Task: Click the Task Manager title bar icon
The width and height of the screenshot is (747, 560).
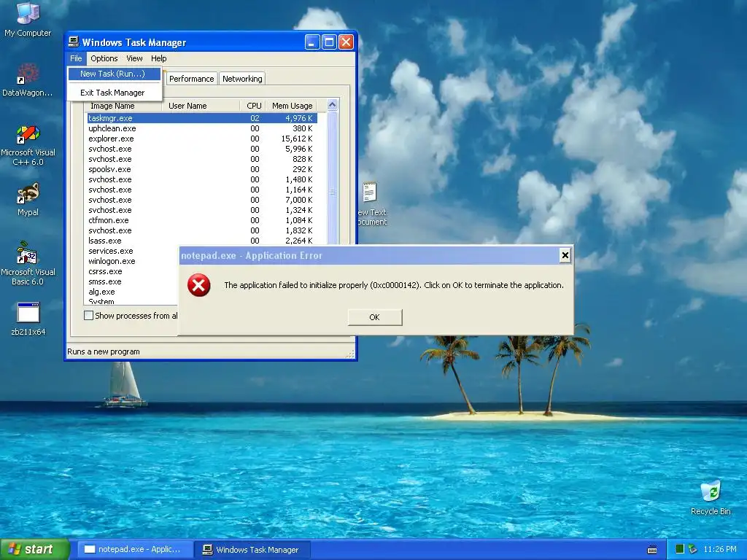Action: [x=74, y=42]
